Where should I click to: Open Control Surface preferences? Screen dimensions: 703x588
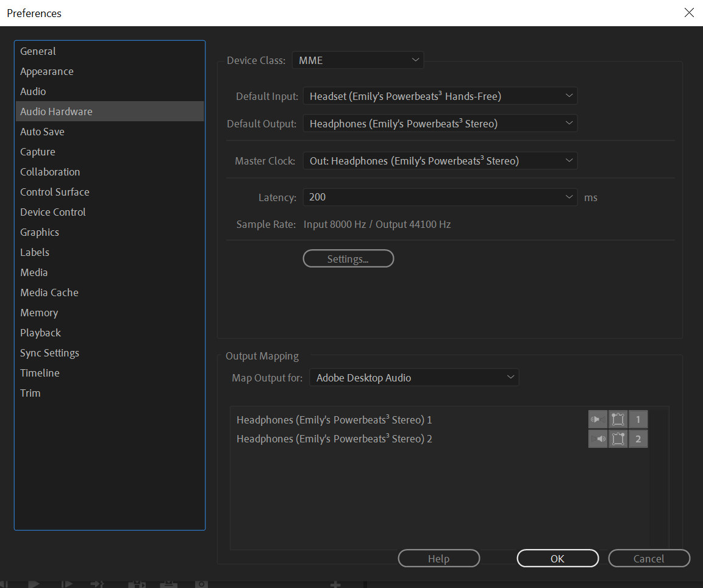(x=110, y=192)
